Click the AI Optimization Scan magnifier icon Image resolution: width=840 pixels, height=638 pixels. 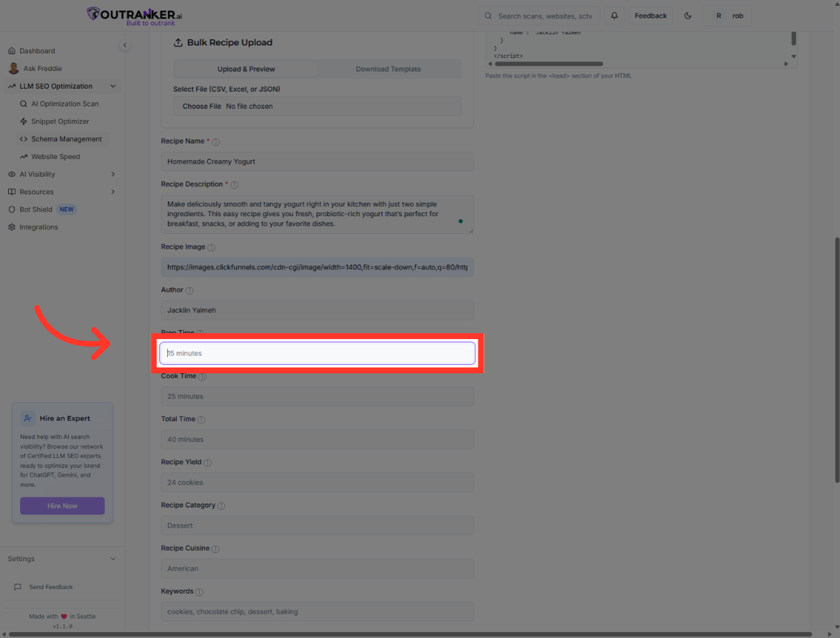pyautogui.click(x=24, y=104)
